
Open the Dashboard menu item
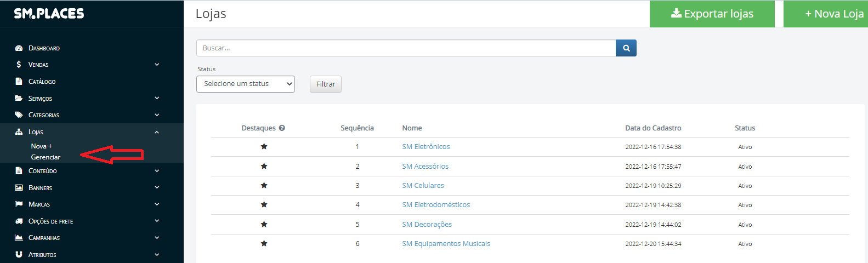[44, 48]
